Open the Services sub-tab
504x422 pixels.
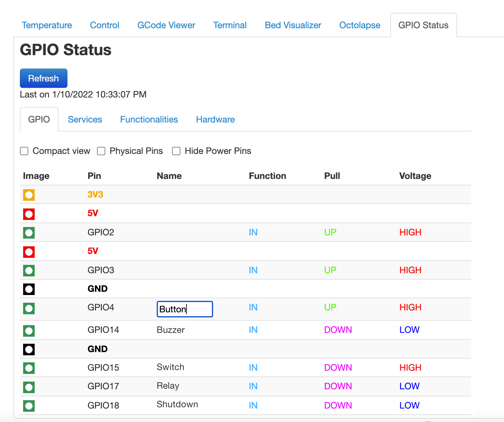(x=85, y=119)
